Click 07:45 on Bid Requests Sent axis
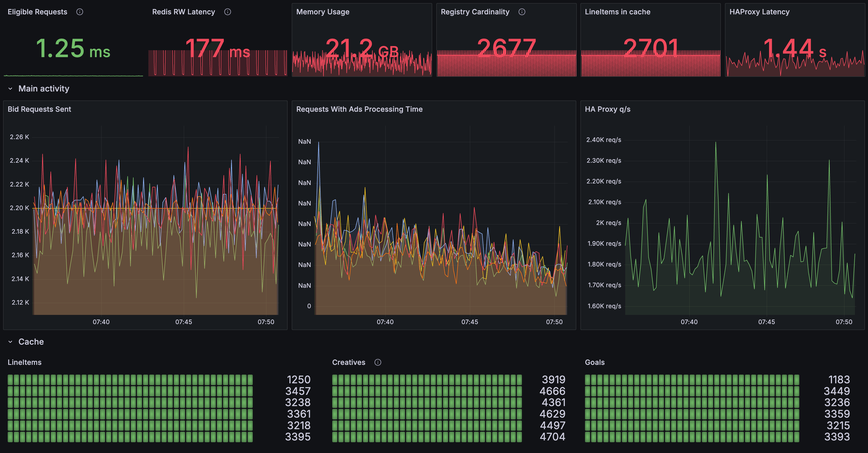This screenshot has width=868, height=453. tap(184, 322)
